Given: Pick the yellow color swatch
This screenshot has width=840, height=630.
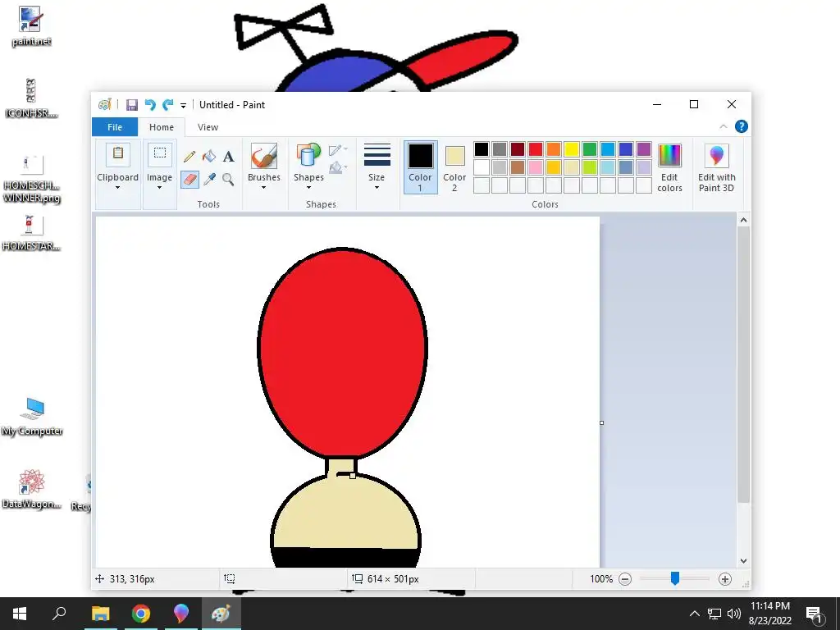Looking at the screenshot, I should pyautogui.click(x=572, y=149).
